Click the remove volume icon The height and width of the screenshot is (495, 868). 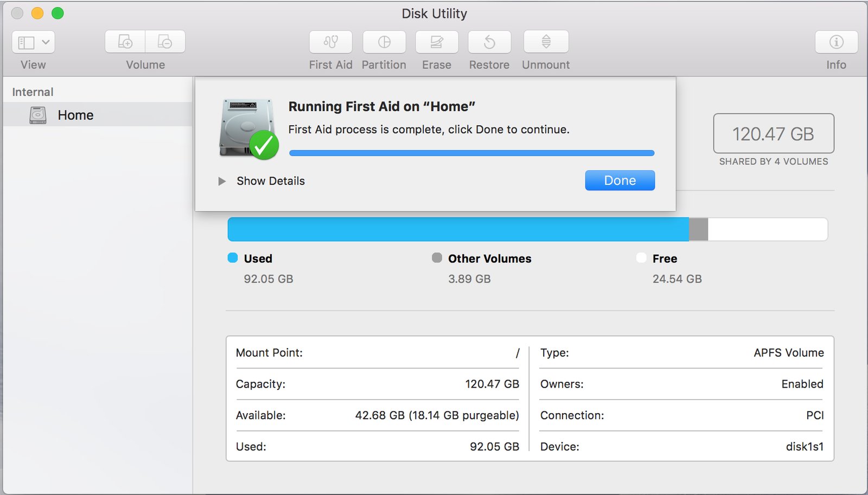click(x=165, y=42)
